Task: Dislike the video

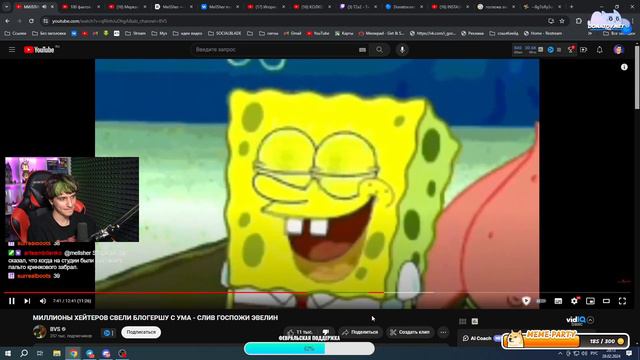Action: [x=326, y=332]
